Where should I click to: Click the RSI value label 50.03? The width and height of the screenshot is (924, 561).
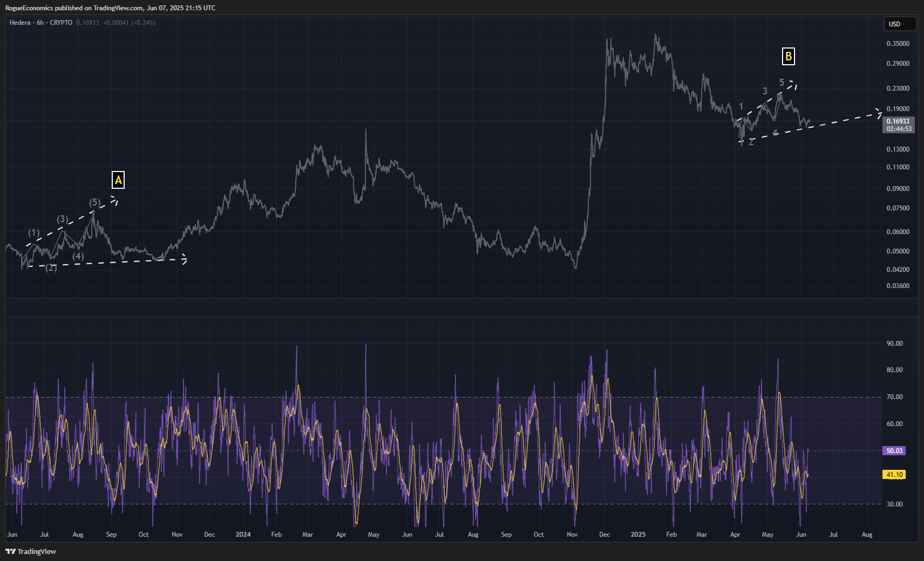click(894, 450)
